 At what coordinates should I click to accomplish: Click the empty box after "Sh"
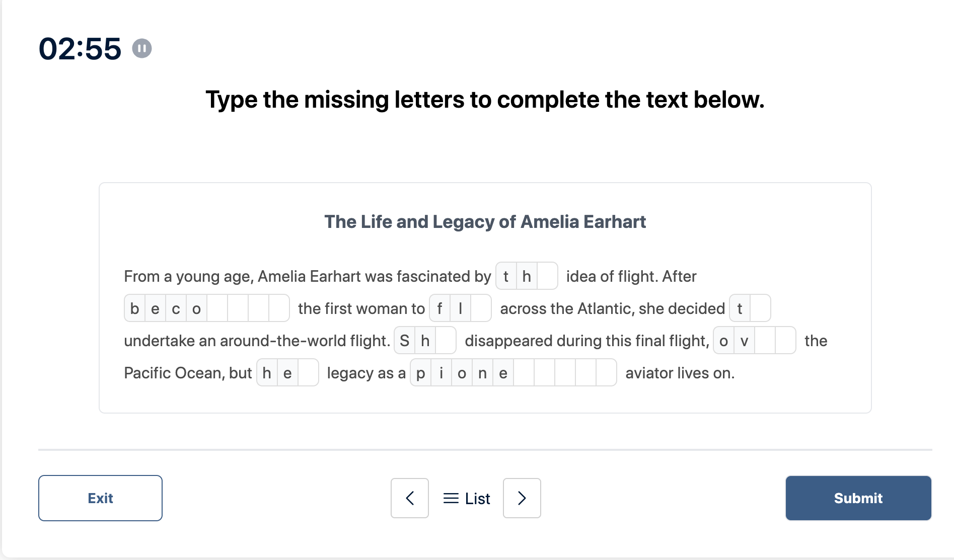coord(446,341)
